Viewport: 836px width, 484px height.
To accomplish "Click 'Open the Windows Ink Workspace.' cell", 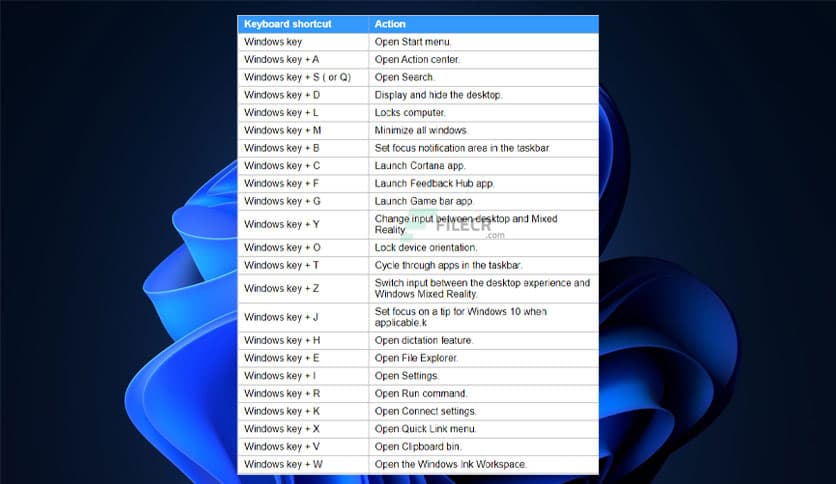I will click(484, 464).
